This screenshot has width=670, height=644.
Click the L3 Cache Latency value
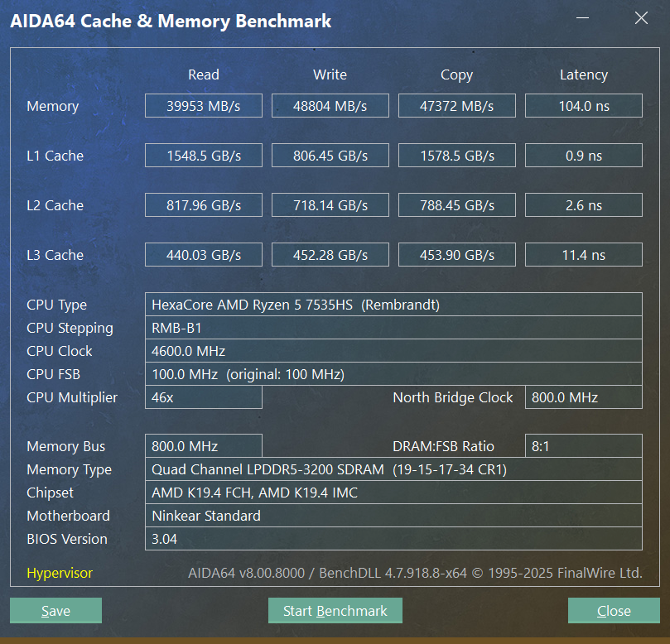point(583,255)
